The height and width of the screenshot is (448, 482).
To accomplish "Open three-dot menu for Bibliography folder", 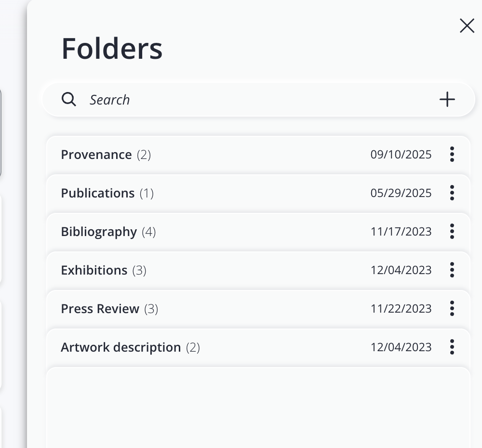I will [x=452, y=231].
